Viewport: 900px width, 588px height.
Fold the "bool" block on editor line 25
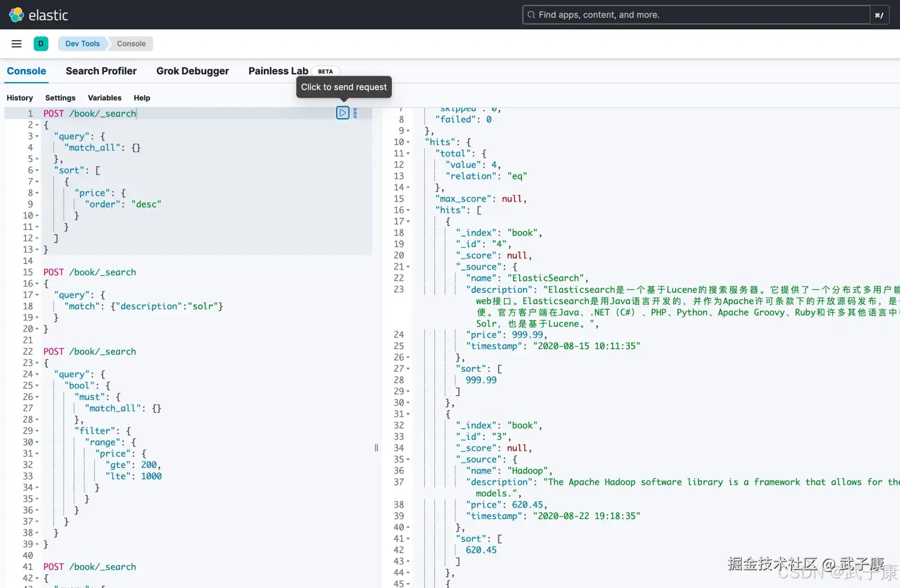click(x=37, y=386)
